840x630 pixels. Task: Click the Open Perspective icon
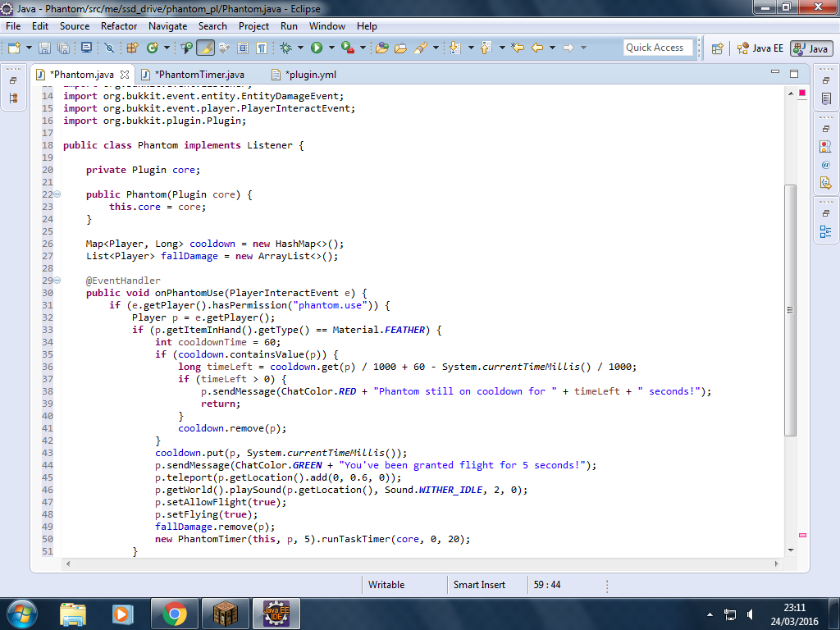click(717, 48)
